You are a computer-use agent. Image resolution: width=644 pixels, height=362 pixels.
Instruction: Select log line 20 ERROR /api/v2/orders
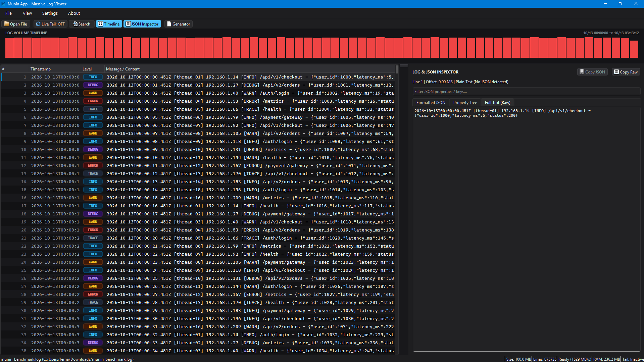point(198,230)
